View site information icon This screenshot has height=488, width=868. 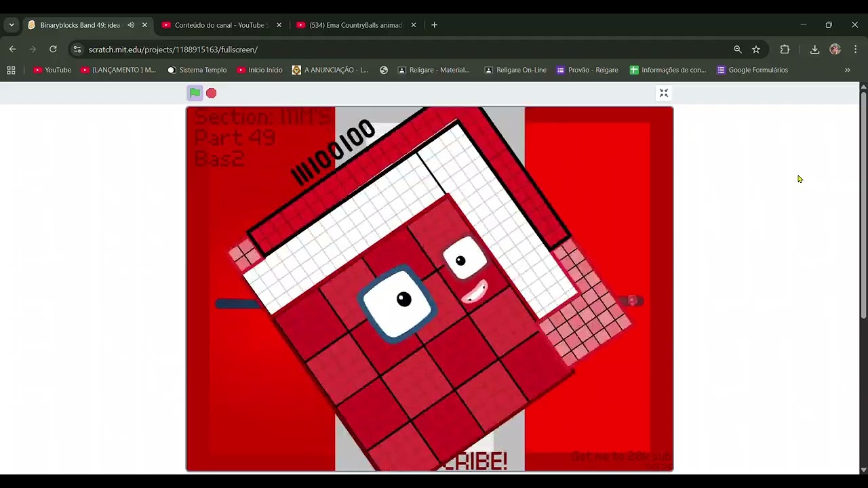[77, 49]
